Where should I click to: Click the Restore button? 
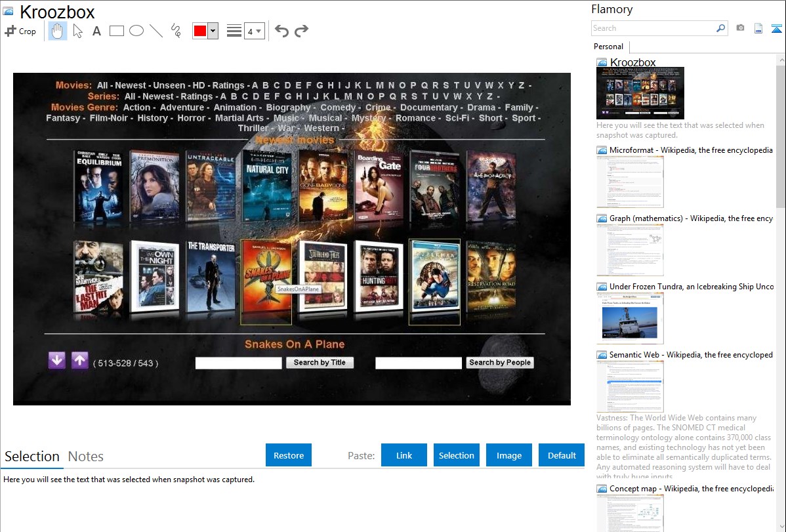point(289,455)
